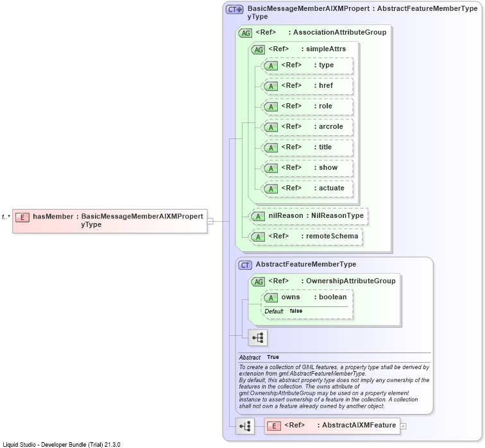
Task: Click the AbstractFeatureMemberType documentation paragraph
Action: 334,386
